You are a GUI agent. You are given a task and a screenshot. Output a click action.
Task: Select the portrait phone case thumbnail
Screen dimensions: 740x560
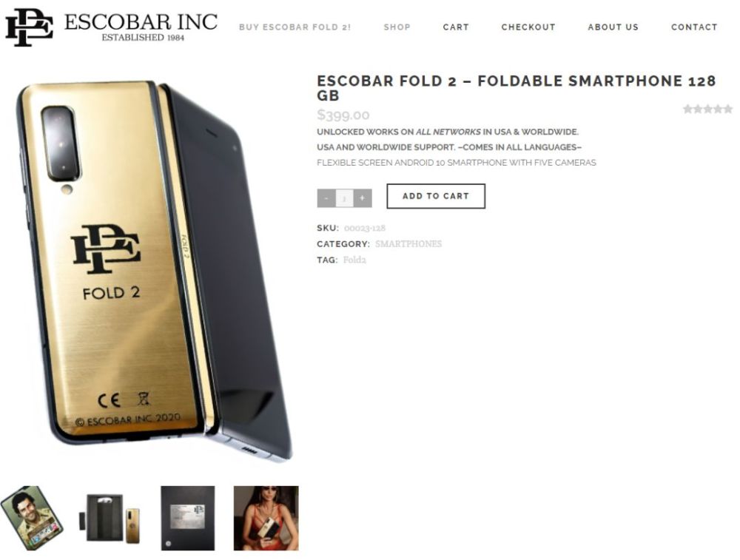tap(32, 518)
